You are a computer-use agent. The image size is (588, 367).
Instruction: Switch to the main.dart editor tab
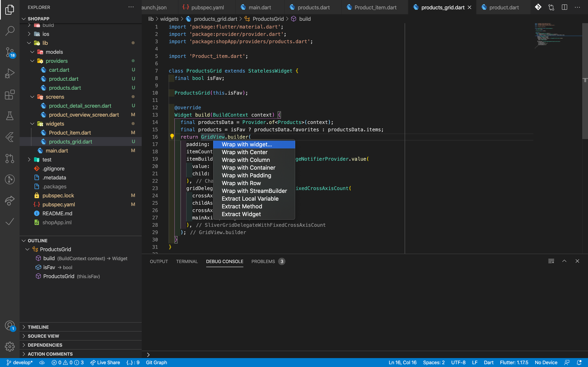259,7
